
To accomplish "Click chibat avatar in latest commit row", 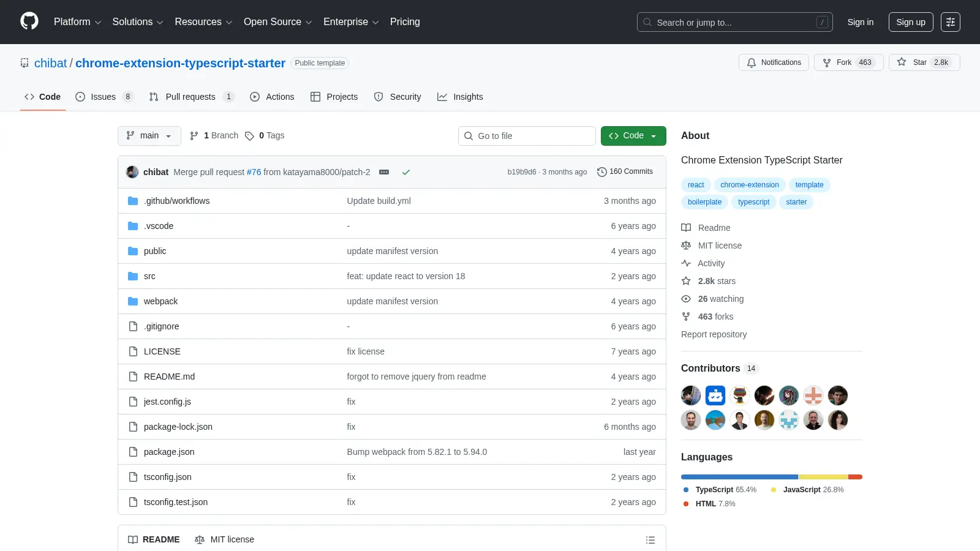I will 132,172.
